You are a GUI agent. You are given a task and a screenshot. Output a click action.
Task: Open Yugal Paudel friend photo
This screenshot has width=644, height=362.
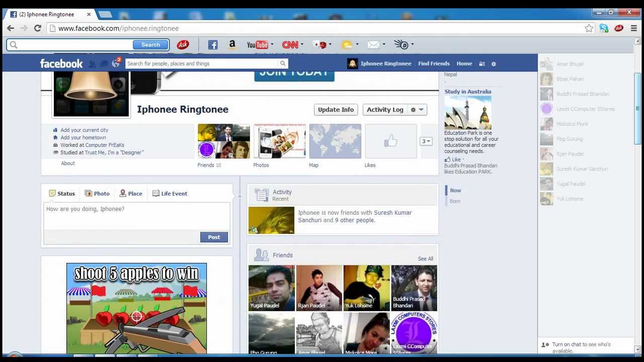[x=272, y=288]
